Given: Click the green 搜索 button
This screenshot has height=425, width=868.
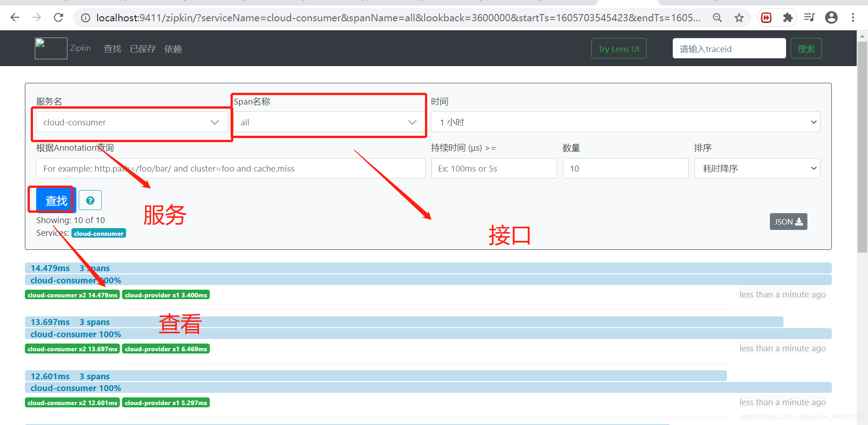Looking at the screenshot, I should coord(806,48).
